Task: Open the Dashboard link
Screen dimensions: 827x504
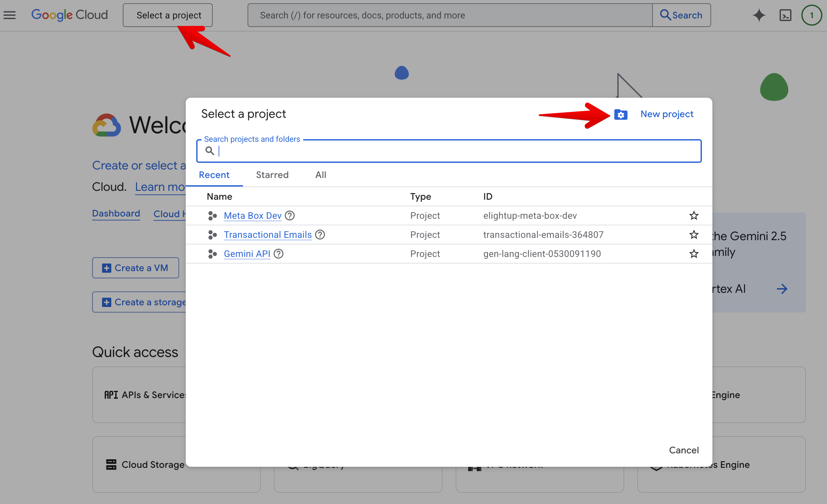Action: coord(116,214)
